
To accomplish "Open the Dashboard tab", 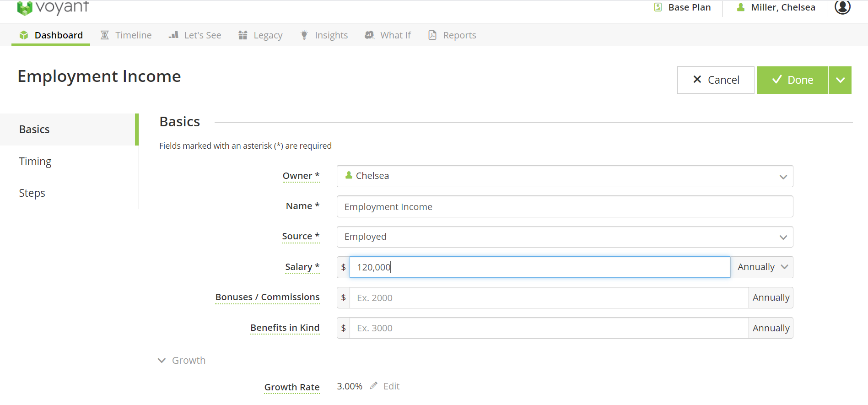I will point(51,35).
